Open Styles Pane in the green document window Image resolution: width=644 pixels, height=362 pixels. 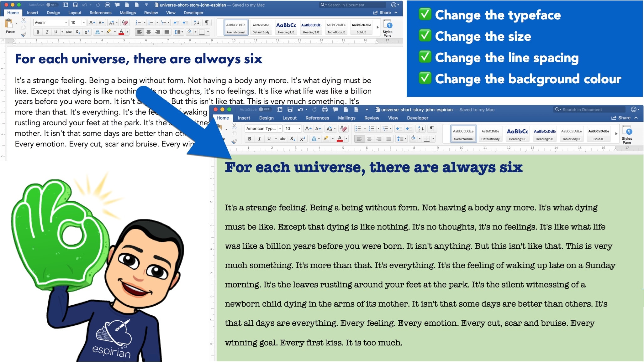coord(627,135)
